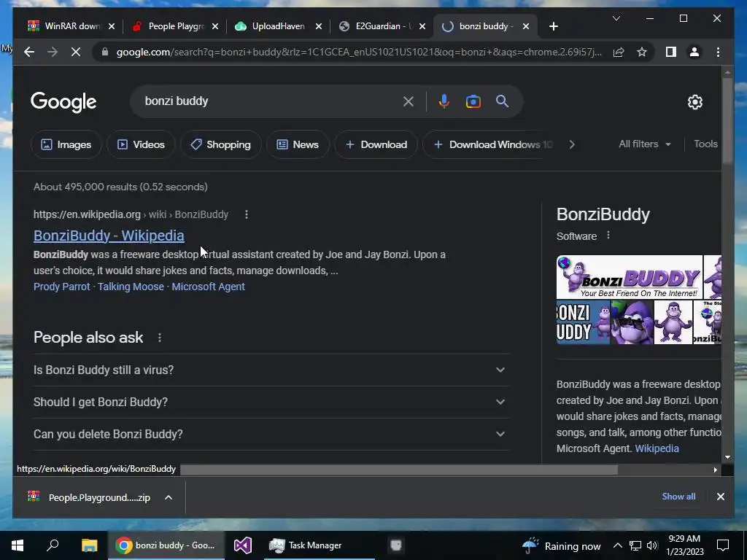Start voice search with the microphone icon
747x560 pixels.
click(x=444, y=101)
